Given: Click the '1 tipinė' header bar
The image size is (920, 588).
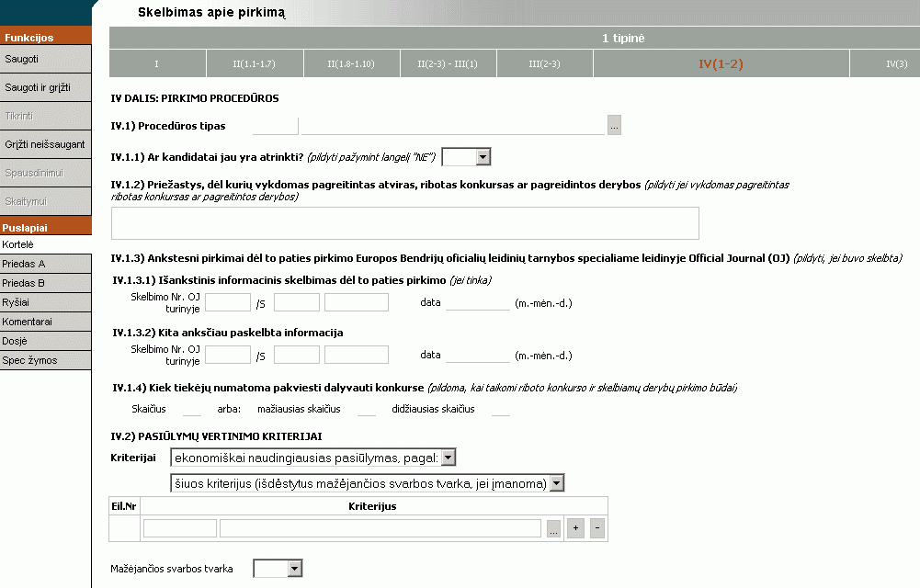Looking at the screenshot, I should tap(515, 38).
